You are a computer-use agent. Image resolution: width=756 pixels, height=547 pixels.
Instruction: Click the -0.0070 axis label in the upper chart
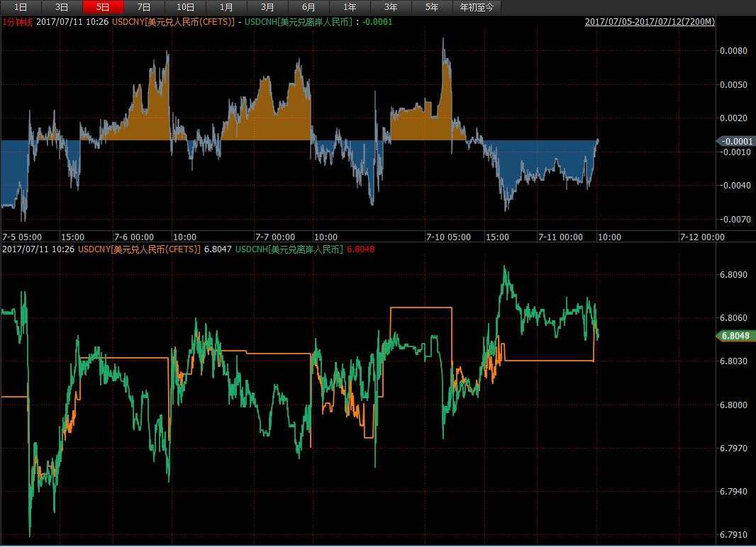[x=734, y=220]
